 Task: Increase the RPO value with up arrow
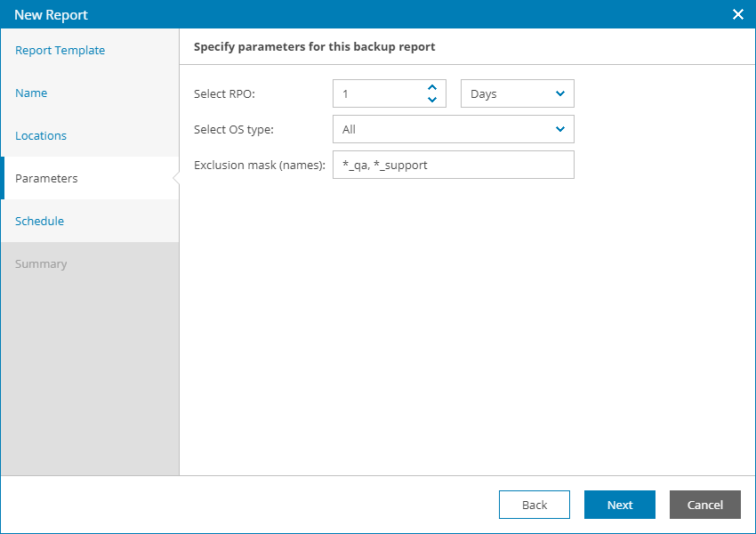(x=432, y=88)
